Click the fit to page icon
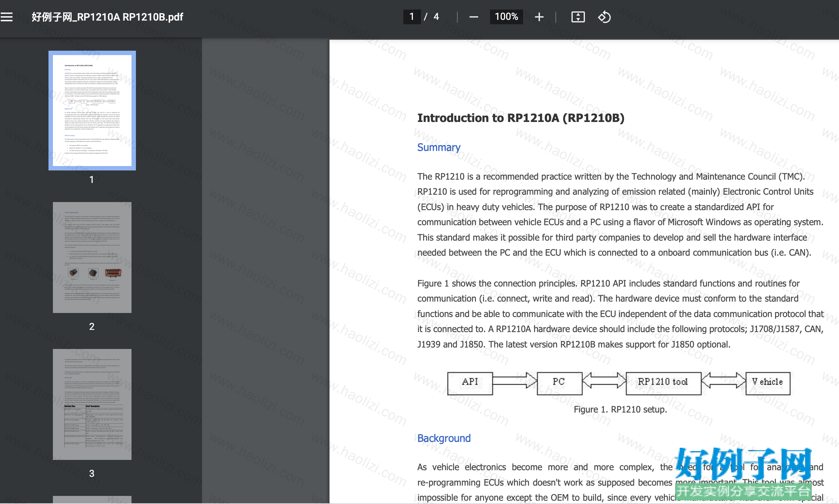The height and width of the screenshot is (504, 839). coord(578,17)
